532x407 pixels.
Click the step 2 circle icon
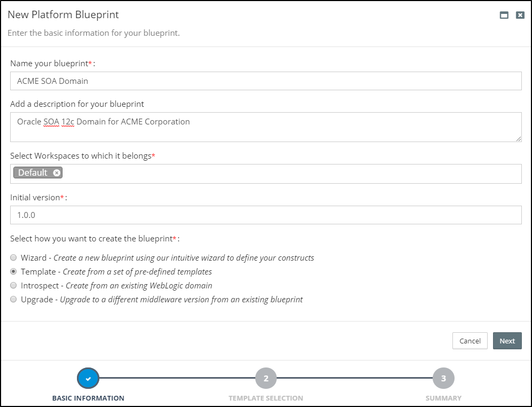click(x=265, y=378)
